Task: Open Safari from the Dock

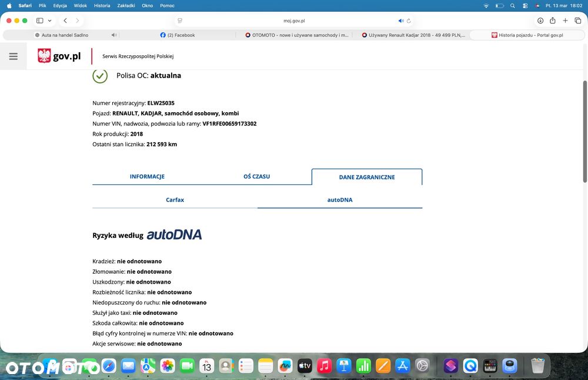Action: [x=109, y=366]
